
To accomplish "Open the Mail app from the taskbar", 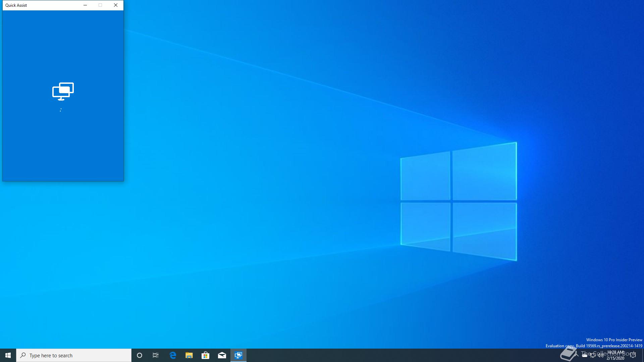I will point(222,355).
